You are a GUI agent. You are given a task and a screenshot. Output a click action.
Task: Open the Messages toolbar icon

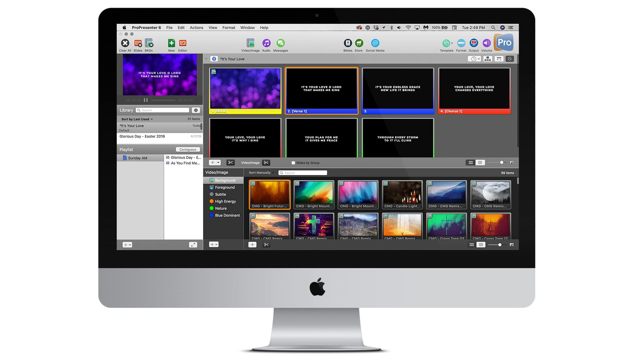click(281, 43)
